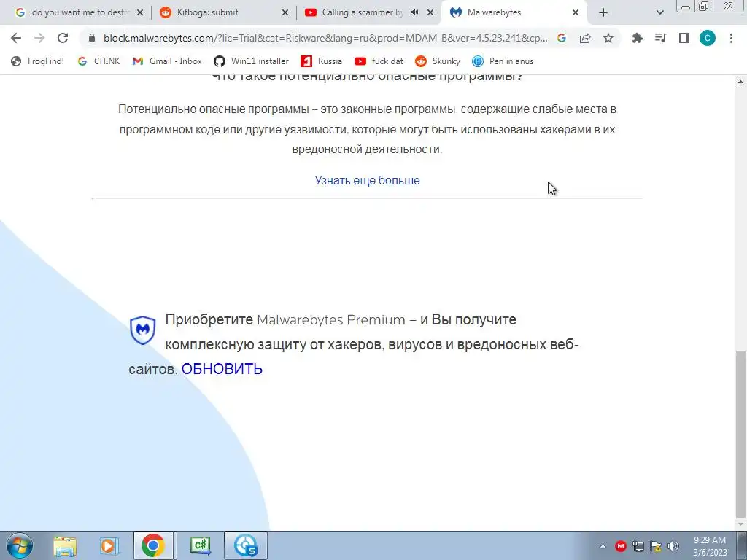Open the Extensions puzzle icon
The width and height of the screenshot is (747, 560).
[x=637, y=38]
